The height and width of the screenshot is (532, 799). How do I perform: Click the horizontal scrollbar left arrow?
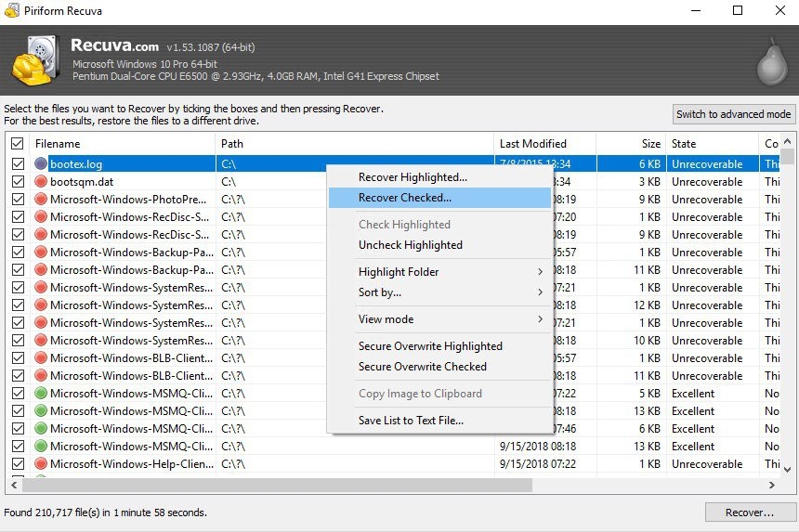coord(14,486)
